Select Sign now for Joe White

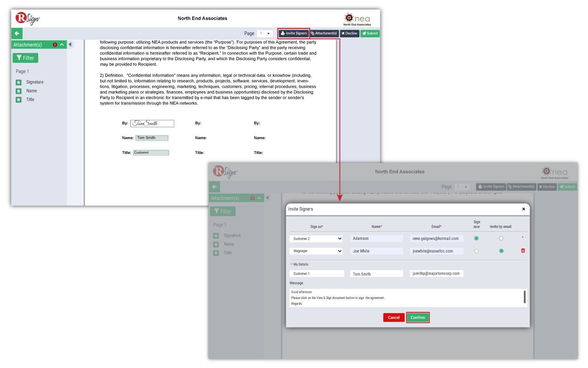pyautogui.click(x=476, y=251)
